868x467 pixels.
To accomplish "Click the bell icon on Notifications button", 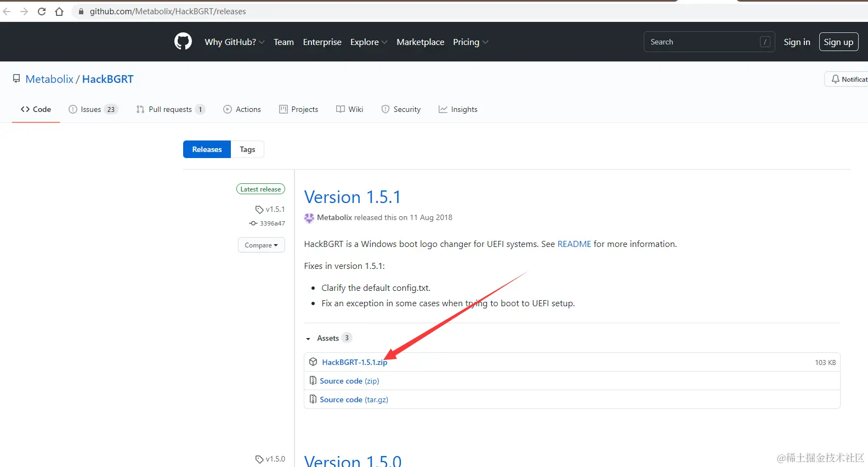I will 835,79.
